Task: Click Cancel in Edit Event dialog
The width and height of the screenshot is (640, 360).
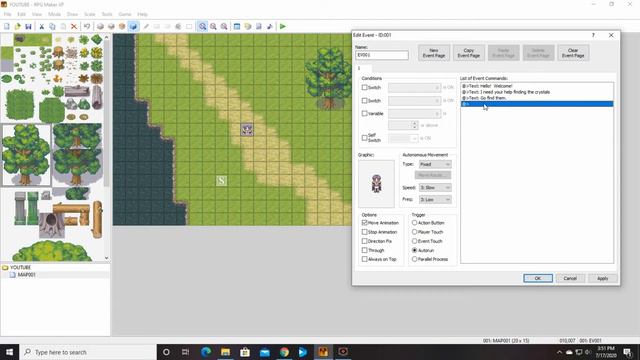Action: (570, 278)
